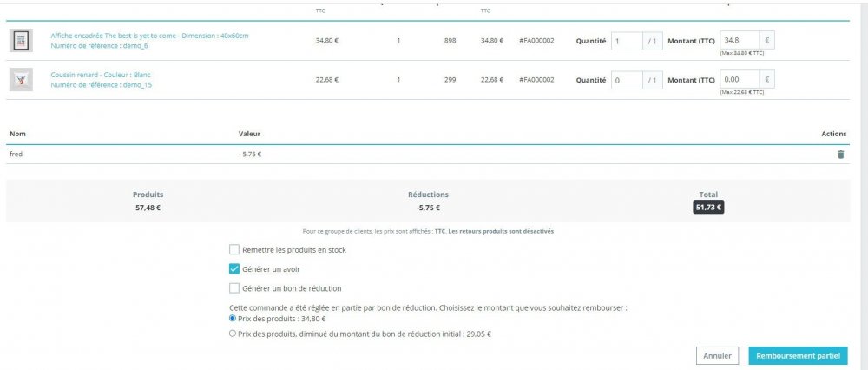Click the Annuler button
This screenshot has height=370, width=868.
pos(718,356)
